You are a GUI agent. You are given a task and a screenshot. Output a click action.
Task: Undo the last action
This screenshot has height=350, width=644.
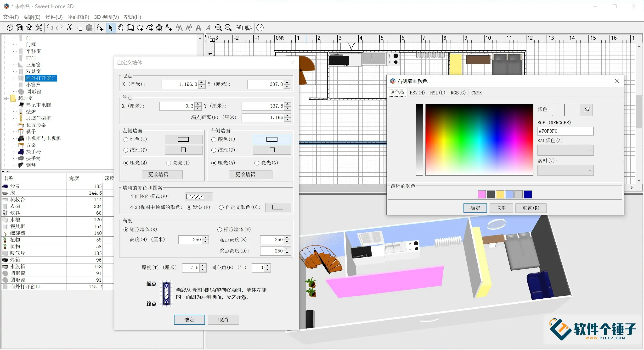50,28
